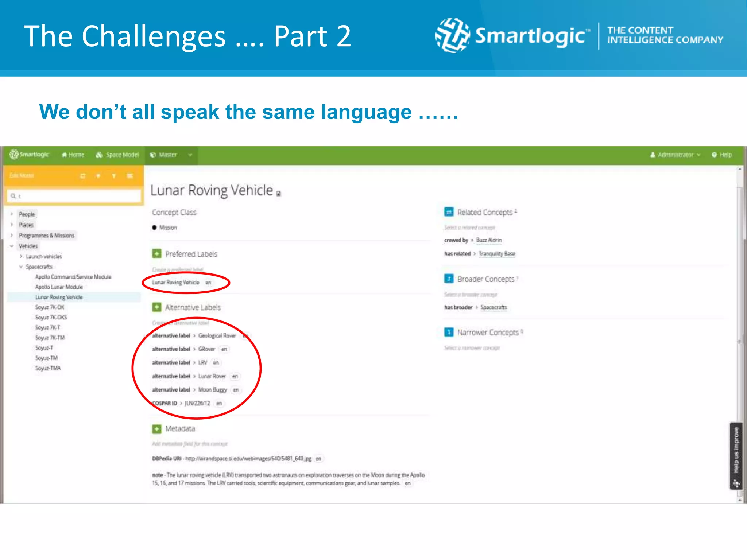This screenshot has width=747, height=560.
Task: Click the list menu icon in orange panel
Action: (129, 176)
